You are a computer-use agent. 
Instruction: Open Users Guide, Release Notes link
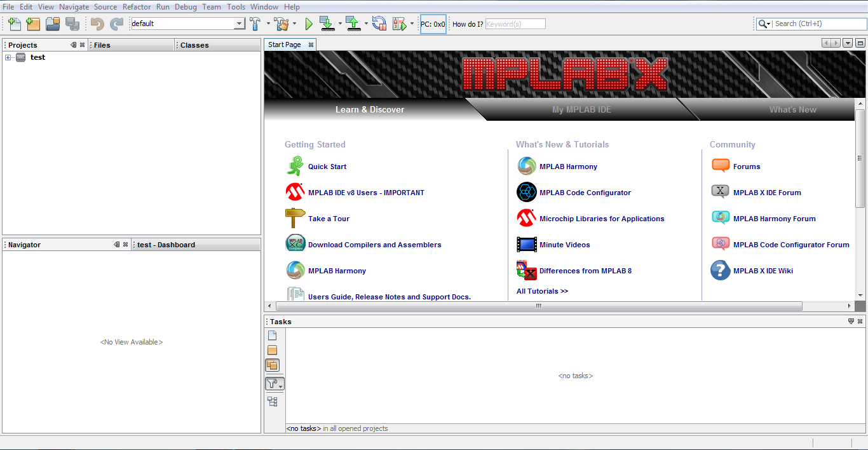click(x=390, y=297)
